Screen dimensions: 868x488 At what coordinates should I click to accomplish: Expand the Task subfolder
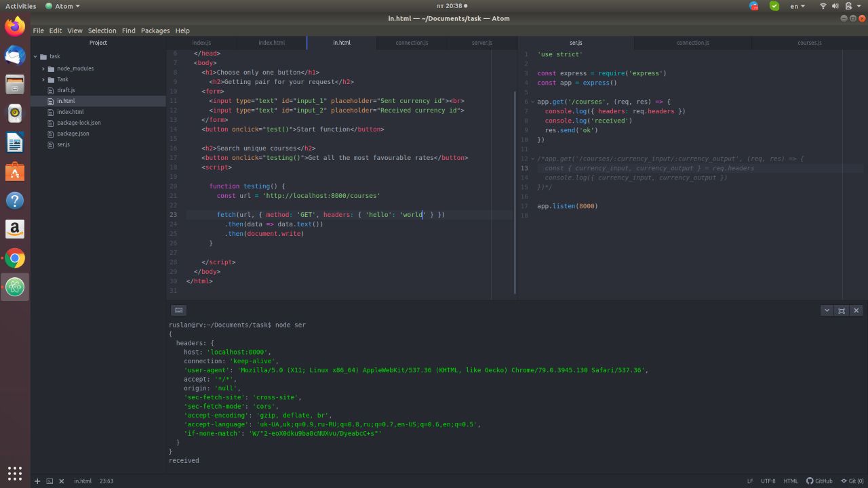[43, 79]
